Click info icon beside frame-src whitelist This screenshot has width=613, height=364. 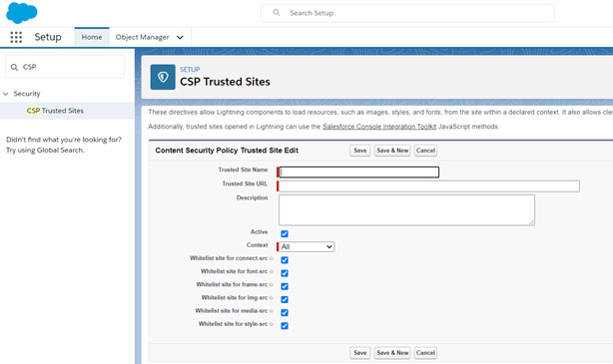pyautogui.click(x=272, y=284)
